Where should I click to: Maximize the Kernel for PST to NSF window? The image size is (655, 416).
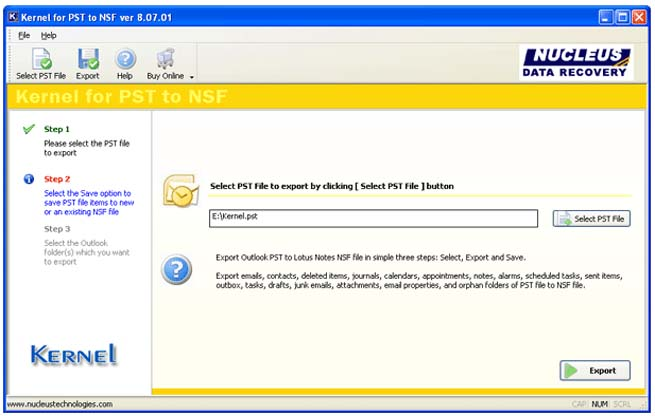pos(622,17)
